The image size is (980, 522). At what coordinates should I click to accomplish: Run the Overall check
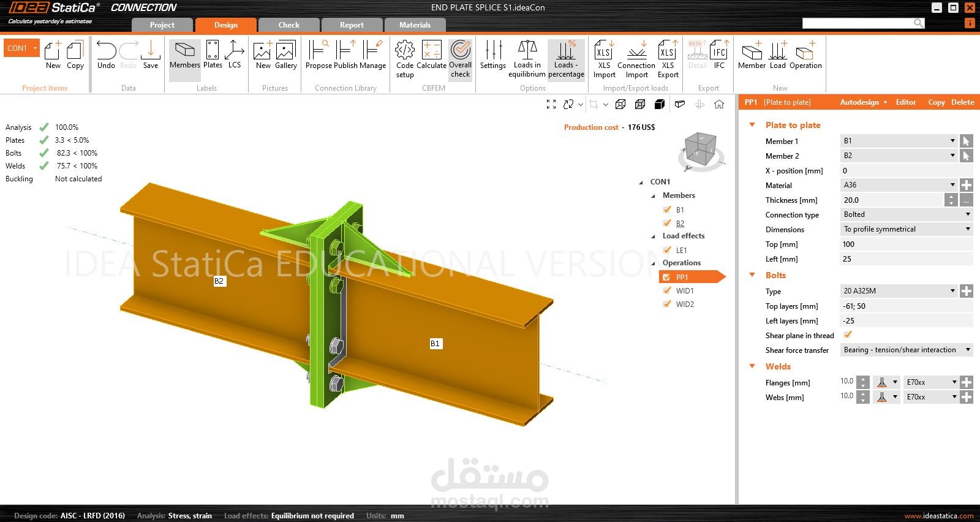(x=461, y=59)
